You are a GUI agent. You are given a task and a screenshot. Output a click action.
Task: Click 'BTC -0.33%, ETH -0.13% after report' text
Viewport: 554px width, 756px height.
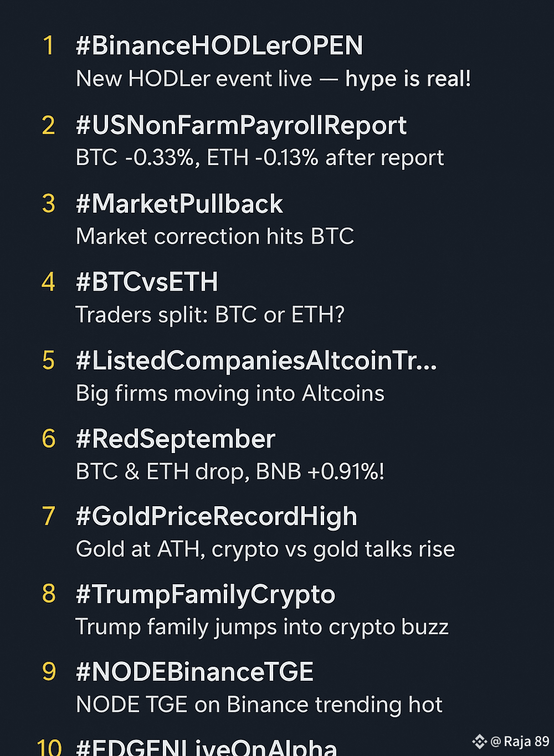[x=260, y=158]
